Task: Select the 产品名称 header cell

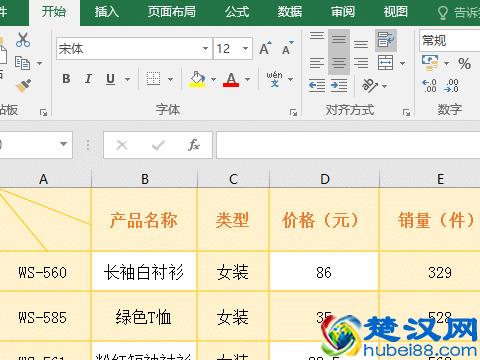Action: point(144,220)
